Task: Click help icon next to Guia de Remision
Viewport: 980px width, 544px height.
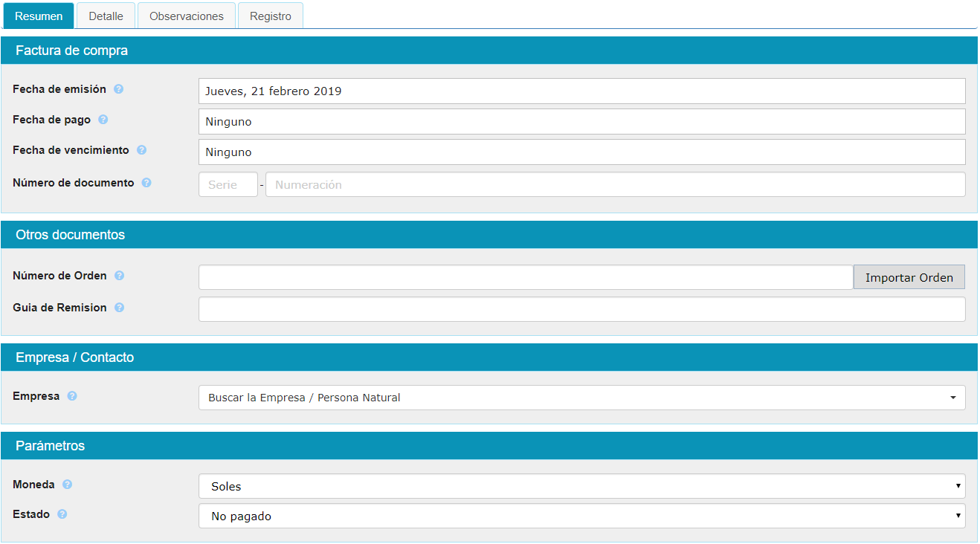Action: pos(119,308)
